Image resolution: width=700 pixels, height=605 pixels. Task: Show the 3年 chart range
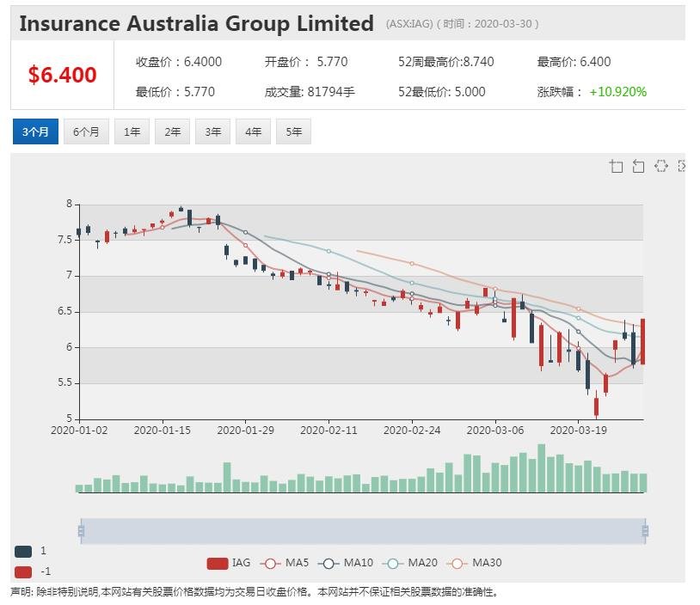tap(213, 131)
